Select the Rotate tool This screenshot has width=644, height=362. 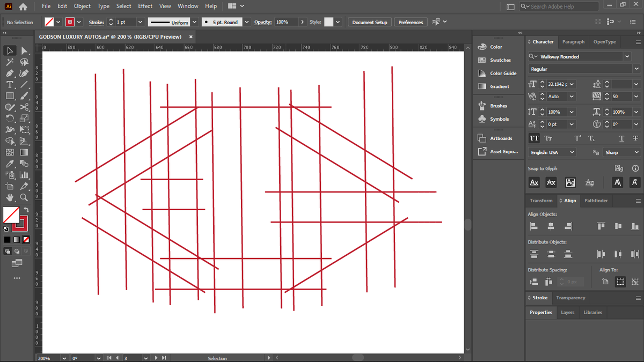point(10,119)
